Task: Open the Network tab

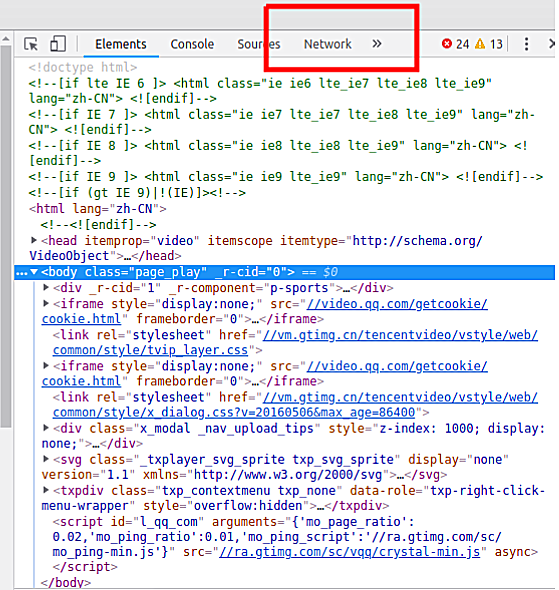Action: pyautogui.click(x=328, y=44)
